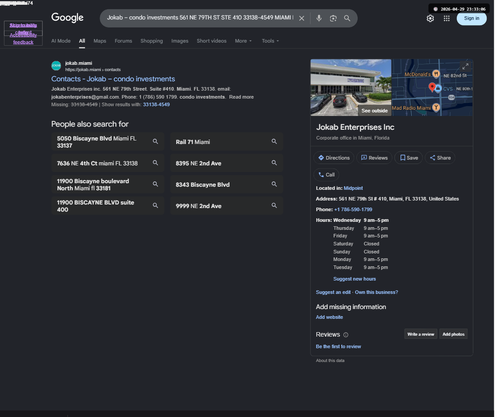Expand map with corner arrows icon

(x=465, y=66)
